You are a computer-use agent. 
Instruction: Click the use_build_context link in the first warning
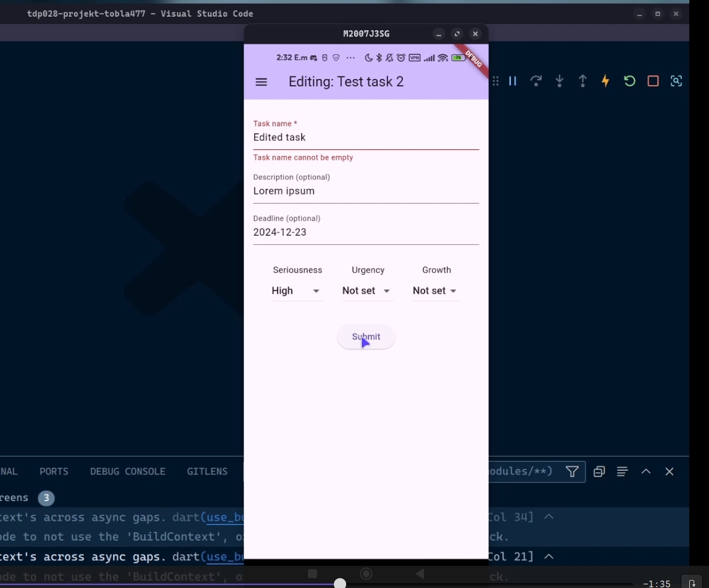pyautogui.click(x=225, y=517)
